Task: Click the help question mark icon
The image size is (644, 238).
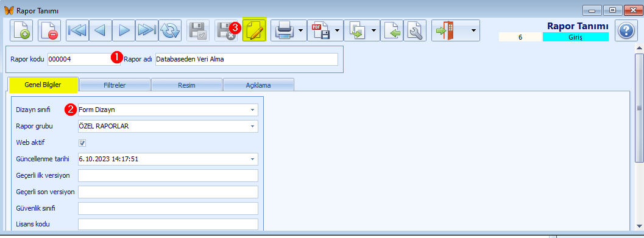Action: pos(626,31)
